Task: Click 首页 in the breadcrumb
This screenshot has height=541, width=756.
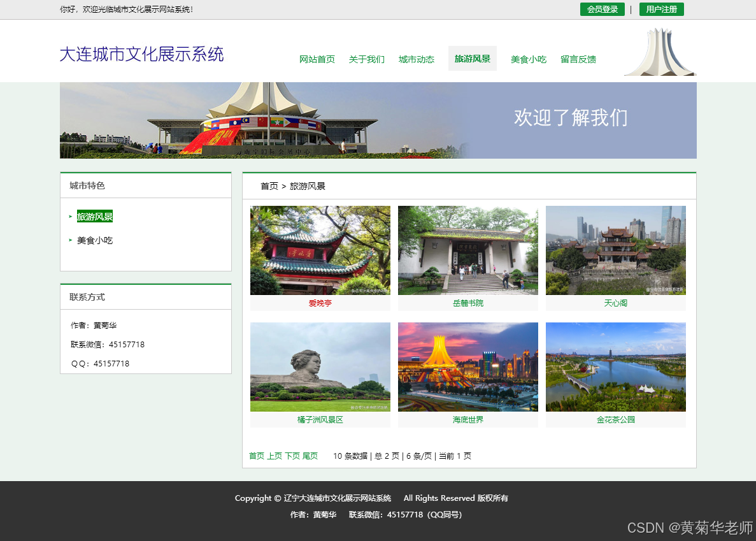Action: pyautogui.click(x=269, y=186)
